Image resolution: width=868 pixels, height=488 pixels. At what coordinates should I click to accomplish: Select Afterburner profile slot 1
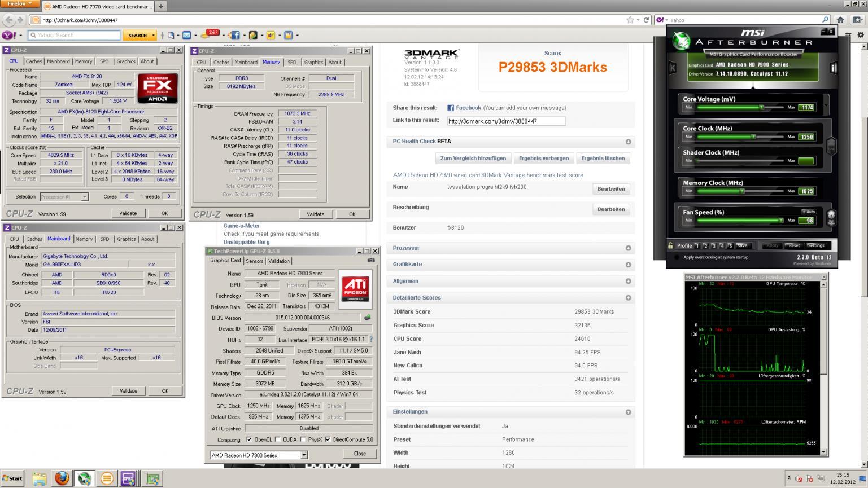pyautogui.click(x=697, y=245)
